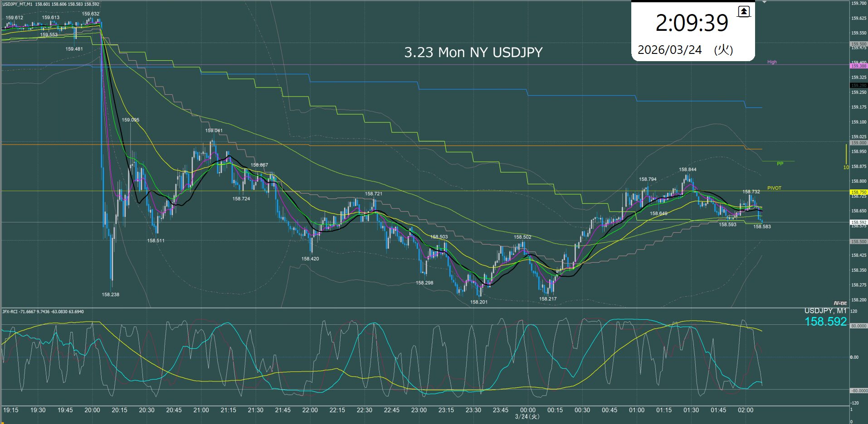Click the yellow 158.750 price axis tag
The width and height of the screenshot is (868, 424).
tap(858, 192)
